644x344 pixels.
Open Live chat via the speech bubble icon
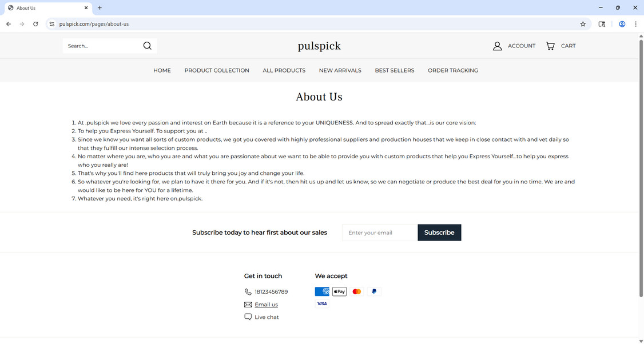[247, 317]
